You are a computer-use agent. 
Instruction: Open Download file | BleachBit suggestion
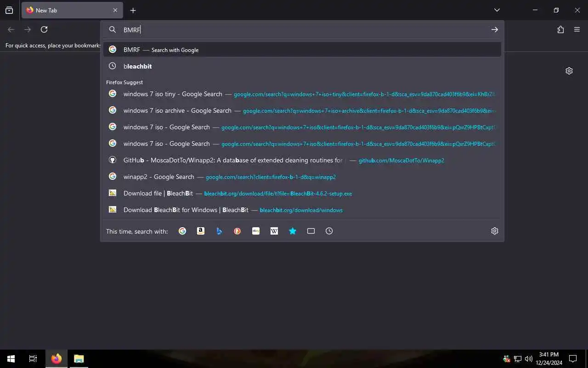pyautogui.click(x=302, y=193)
